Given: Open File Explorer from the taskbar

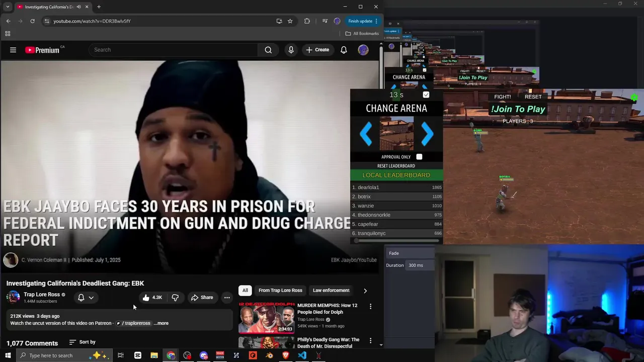Looking at the screenshot, I should (154, 355).
